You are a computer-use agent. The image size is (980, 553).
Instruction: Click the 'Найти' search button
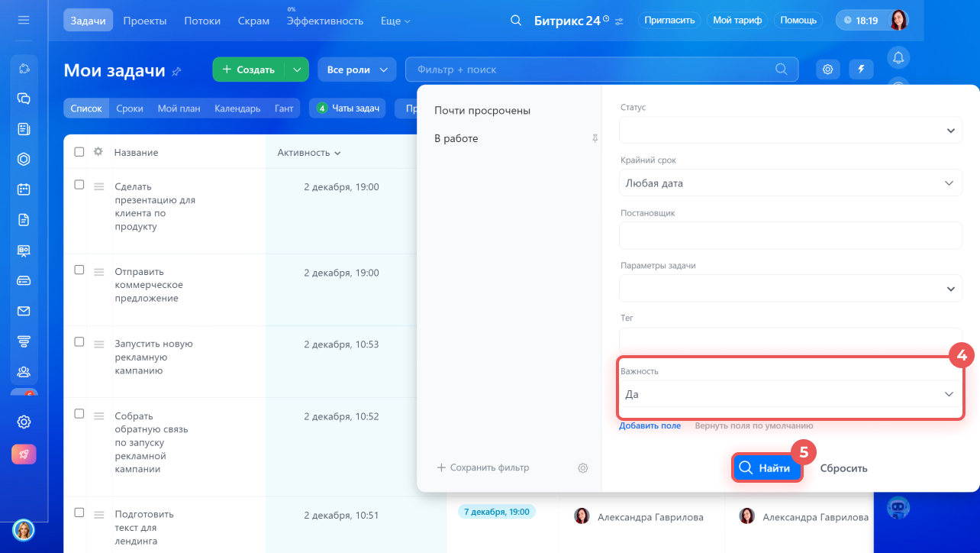tap(766, 468)
